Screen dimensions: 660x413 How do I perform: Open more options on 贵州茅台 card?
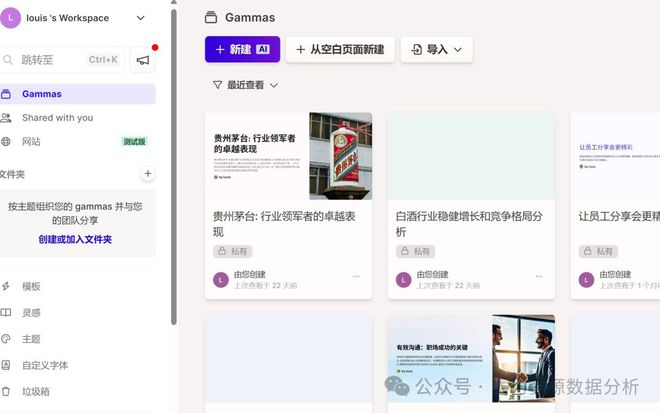point(356,276)
